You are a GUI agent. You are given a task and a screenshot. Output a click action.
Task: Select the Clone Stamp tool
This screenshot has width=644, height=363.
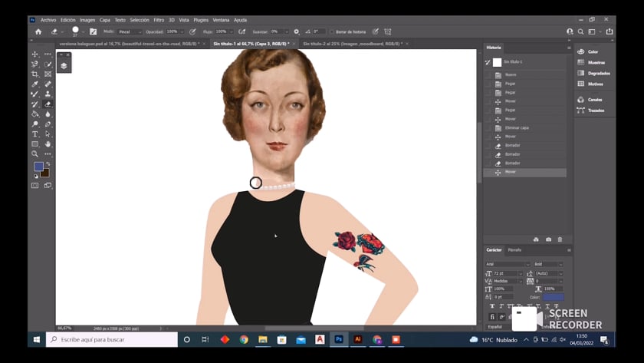(x=48, y=94)
